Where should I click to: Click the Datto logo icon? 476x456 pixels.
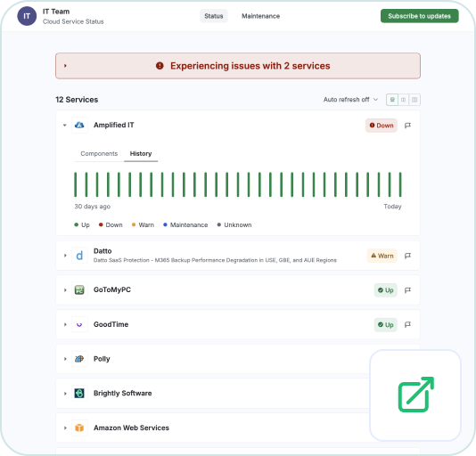(x=79, y=256)
